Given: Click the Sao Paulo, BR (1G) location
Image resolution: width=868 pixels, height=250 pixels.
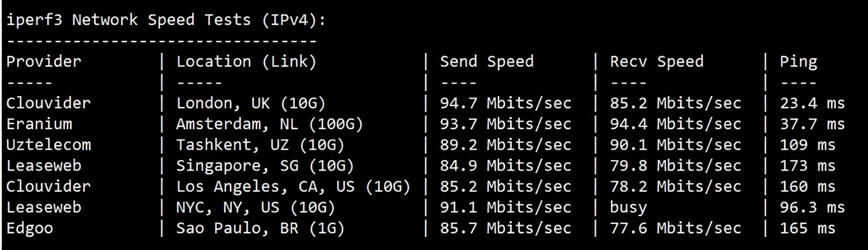Looking at the screenshot, I should pos(260,228).
